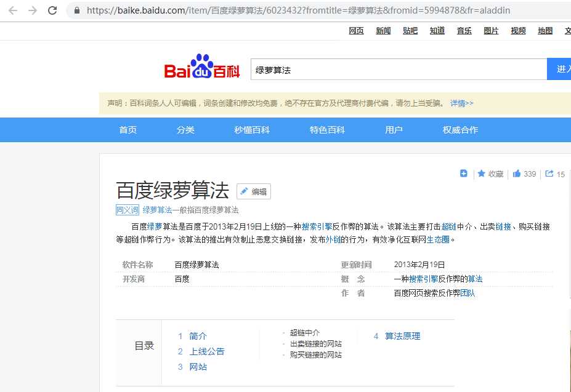Click 绿萝 link in intro paragraph

(155, 226)
